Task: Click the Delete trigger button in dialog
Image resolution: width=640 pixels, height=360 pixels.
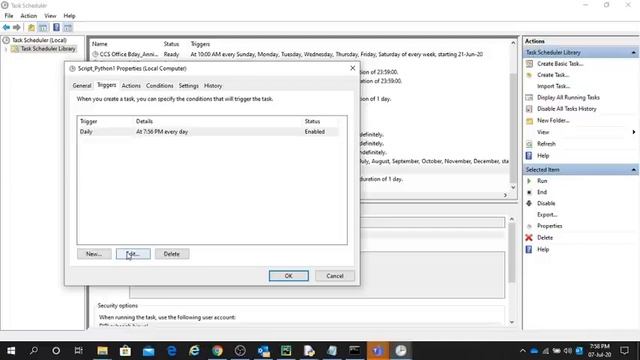Action: click(172, 254)
